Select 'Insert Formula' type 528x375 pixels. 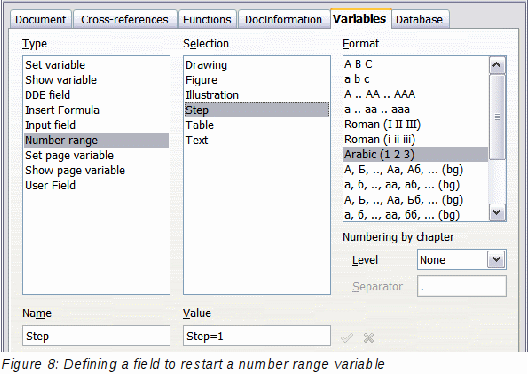pos(96,110)
